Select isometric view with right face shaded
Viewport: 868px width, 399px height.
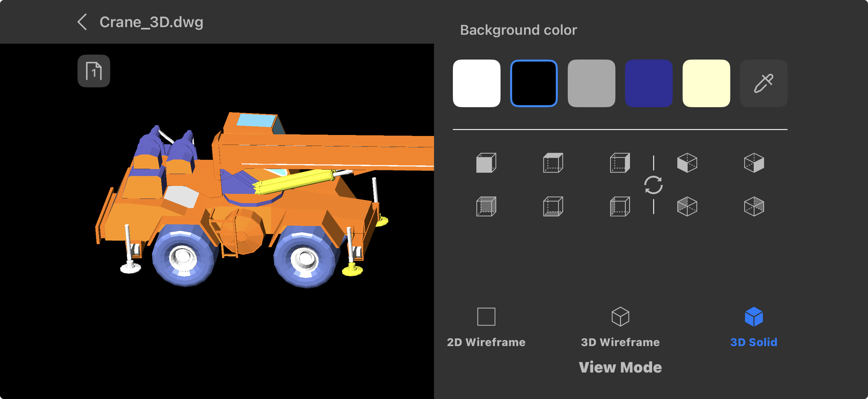pos(754,163)
